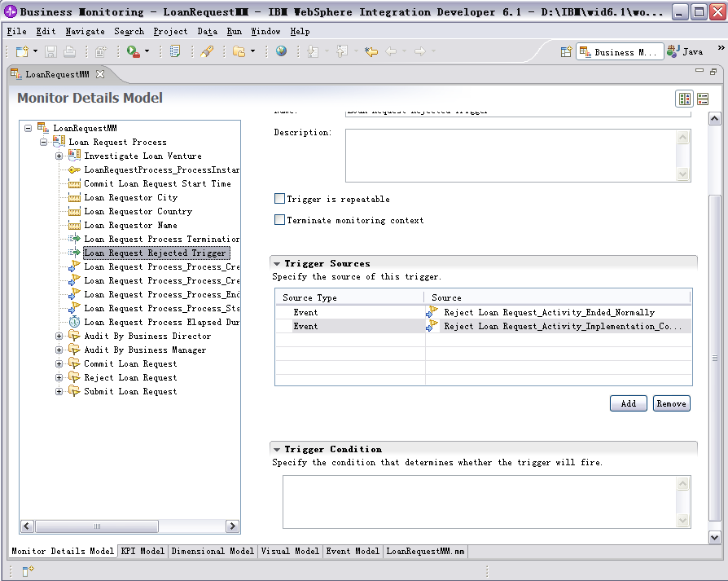
Task: Open the Run external tools dropdown arrow
Action: click(147, 51)
